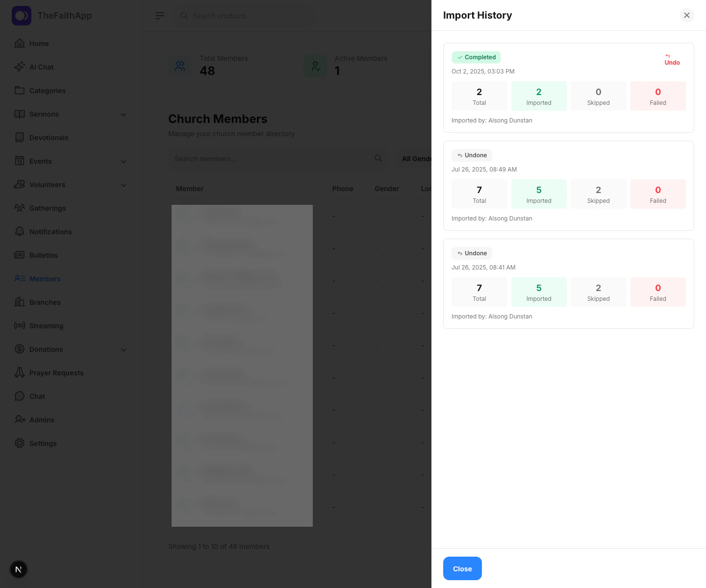Click the search magnifier in members search
Image resolution: width=706 pixels, height=588 pixels.
pyautogui.click(x=378, y=158)
